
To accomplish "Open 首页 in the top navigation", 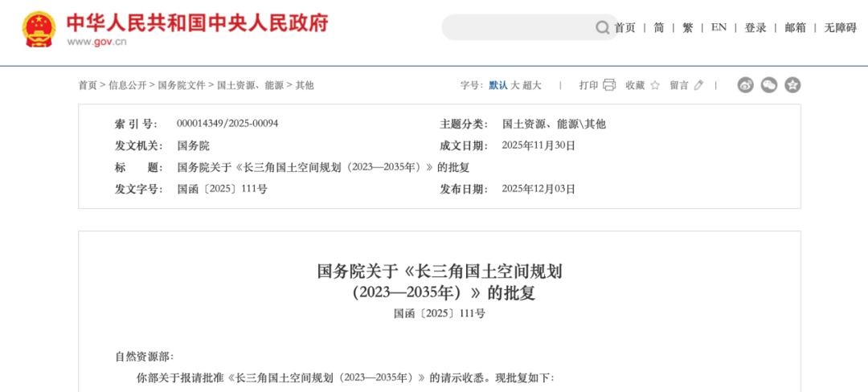I will click(624, 28).
